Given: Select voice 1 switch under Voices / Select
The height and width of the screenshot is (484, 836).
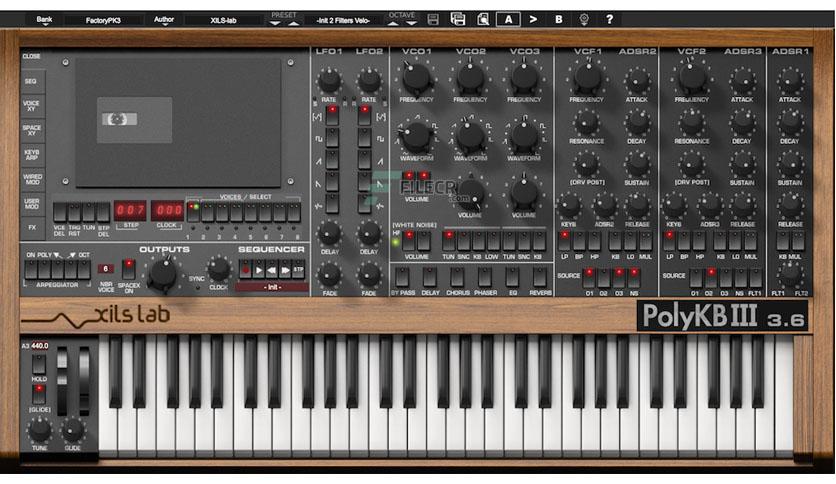Looking at the screenshot, I should [193, 212].
